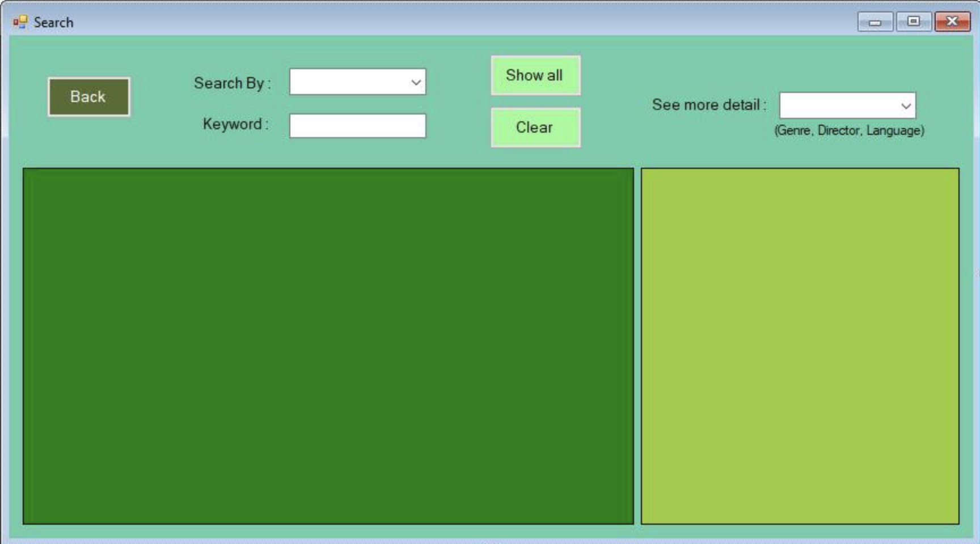The width and height of the screenshot is (980, 544).
Task: Open the See more detail combo box
Action: [x=839, y=106]
